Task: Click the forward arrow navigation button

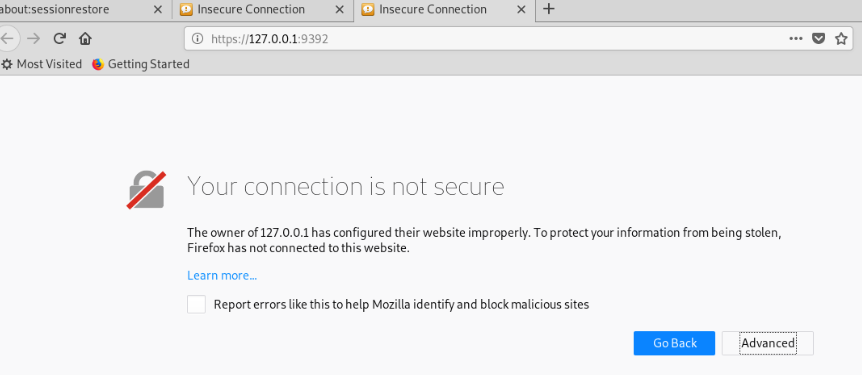Action: 34,38
